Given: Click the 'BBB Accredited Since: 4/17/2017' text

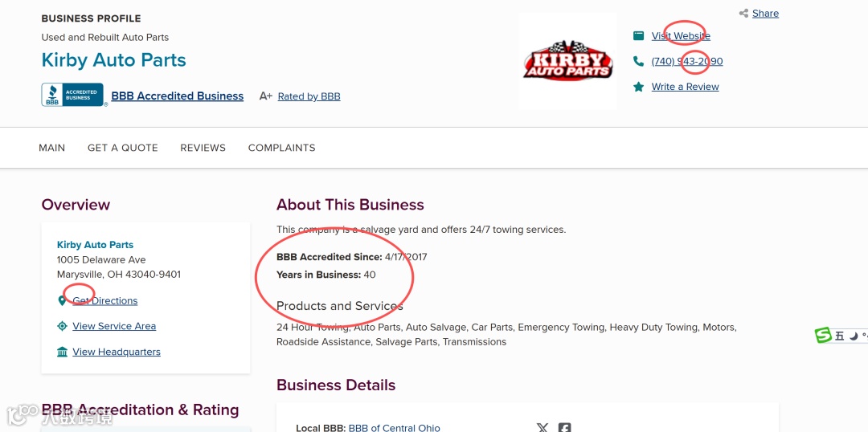Looking at the screenshot, I should [351, 257].
